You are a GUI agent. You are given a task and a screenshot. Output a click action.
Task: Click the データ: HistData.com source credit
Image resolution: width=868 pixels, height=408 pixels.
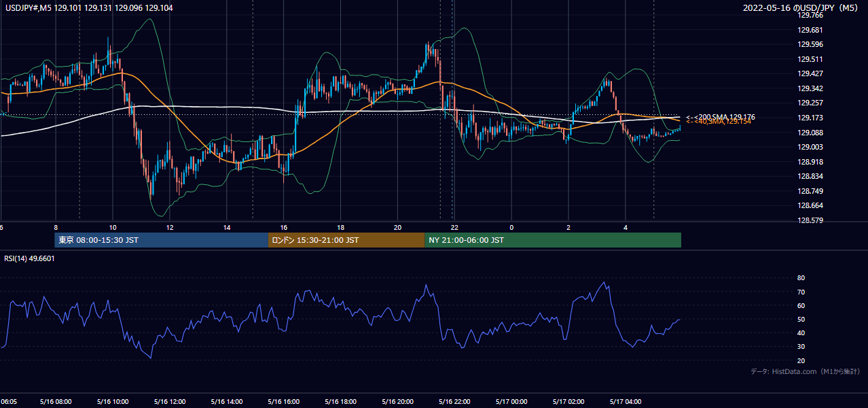pyautogui.click(x=806, y=371)
